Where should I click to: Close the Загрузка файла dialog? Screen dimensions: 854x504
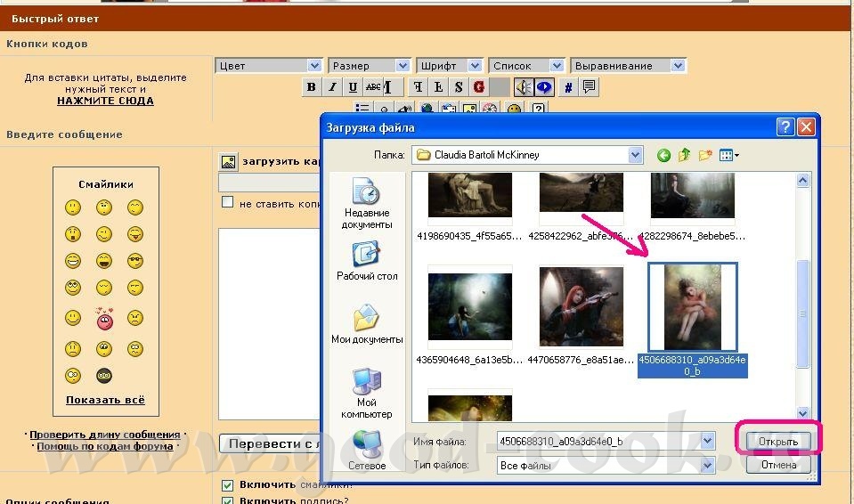click(806, 127)
